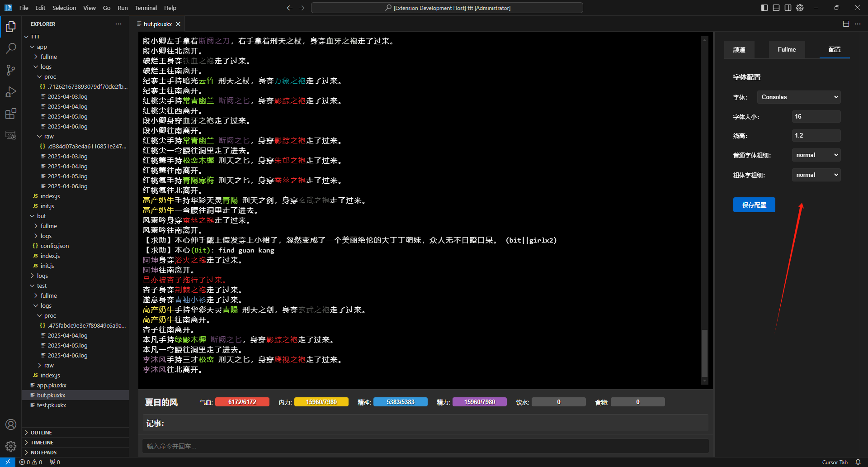Open Run and Debug view
This screenshot has height=467, width=868.
11,92
